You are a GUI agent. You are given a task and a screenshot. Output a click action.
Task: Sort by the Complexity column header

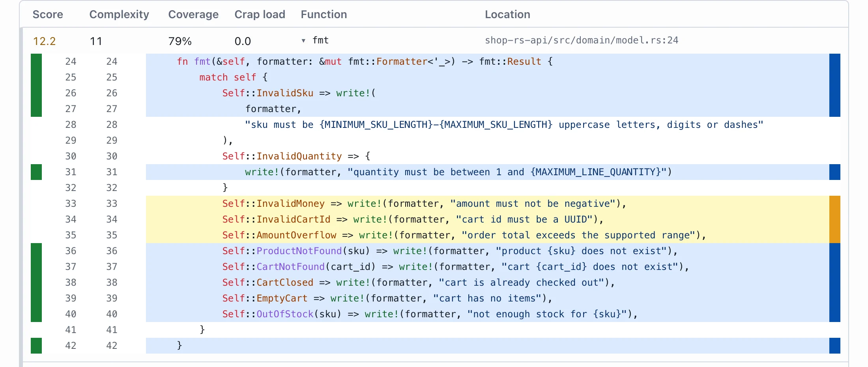pos(119,15)
